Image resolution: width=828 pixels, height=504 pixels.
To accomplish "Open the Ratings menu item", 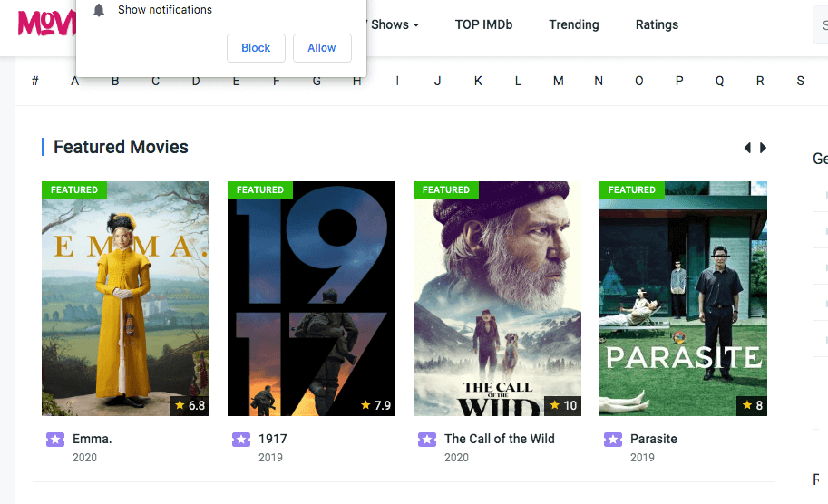I will [657, 24].
